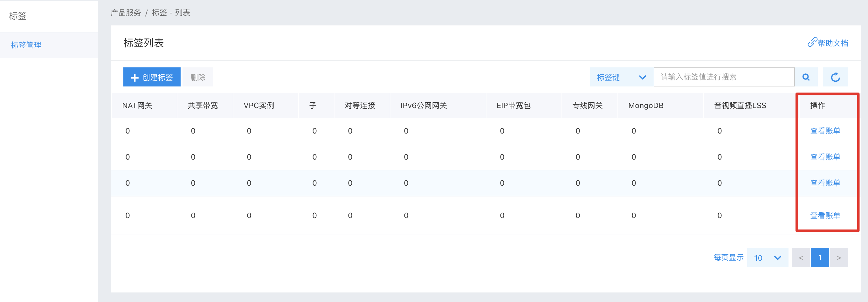The width and height of the screenshot is (868, 302).
Task: Select page 1 in pagination
Action: coord(820,257)
